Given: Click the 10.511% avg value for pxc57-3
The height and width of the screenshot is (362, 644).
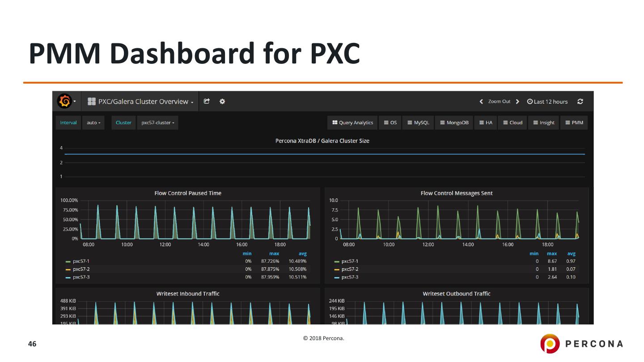Looking at the screenshot, I should coord(298,277).
